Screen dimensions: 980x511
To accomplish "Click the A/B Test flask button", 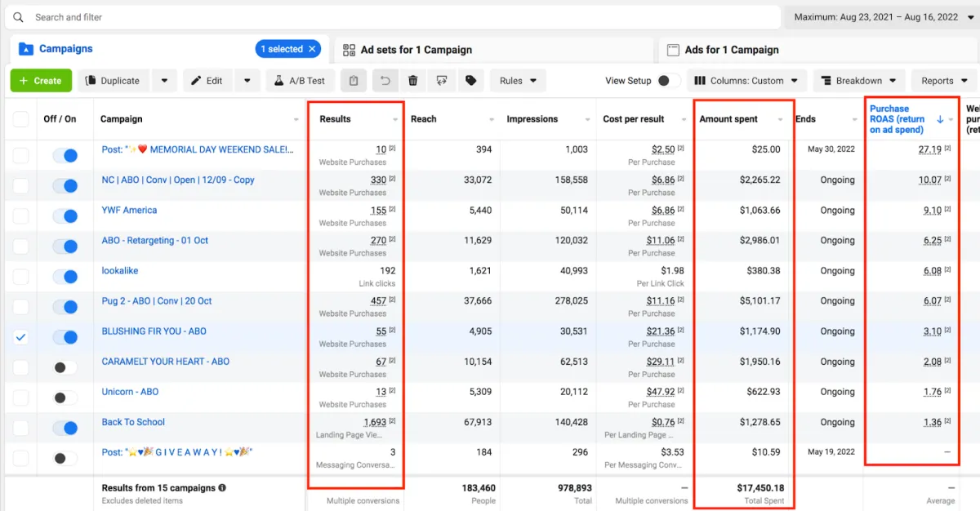I will tap(300, 81).
